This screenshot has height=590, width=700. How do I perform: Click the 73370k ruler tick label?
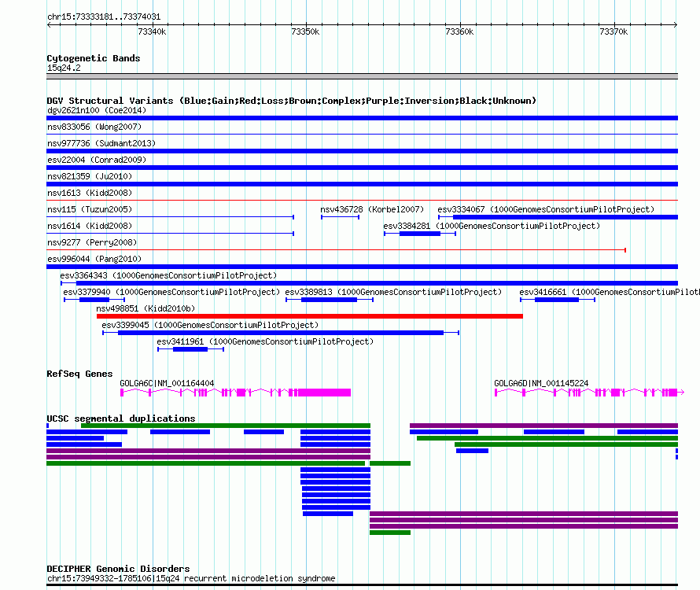click(x=613, y=31)
